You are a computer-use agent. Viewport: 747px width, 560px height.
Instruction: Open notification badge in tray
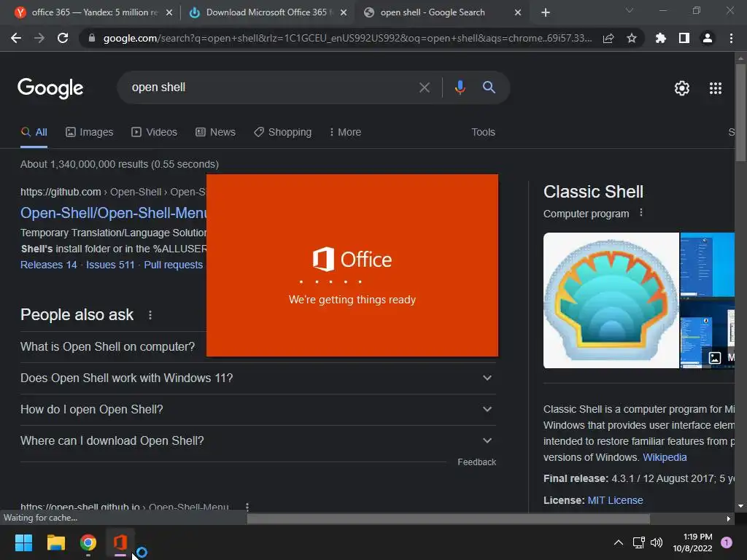point(726,542)
